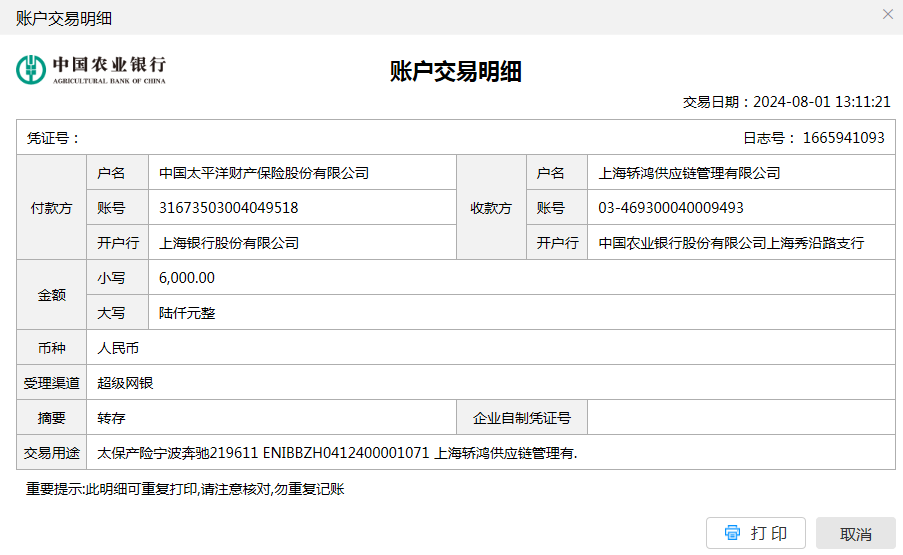Select payer account number 31673503004049518

coord(229,208)
